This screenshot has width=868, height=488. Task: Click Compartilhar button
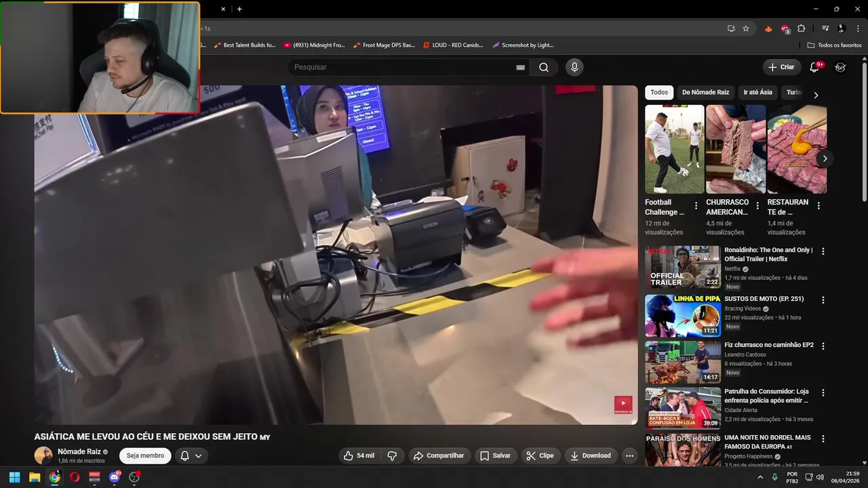[439, 455]
